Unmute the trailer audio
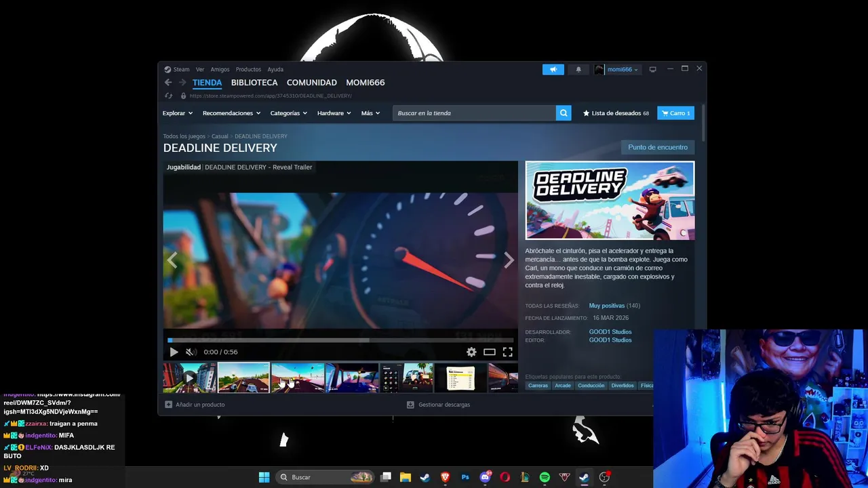The image size is (868, 488). (x=191, y=352)
